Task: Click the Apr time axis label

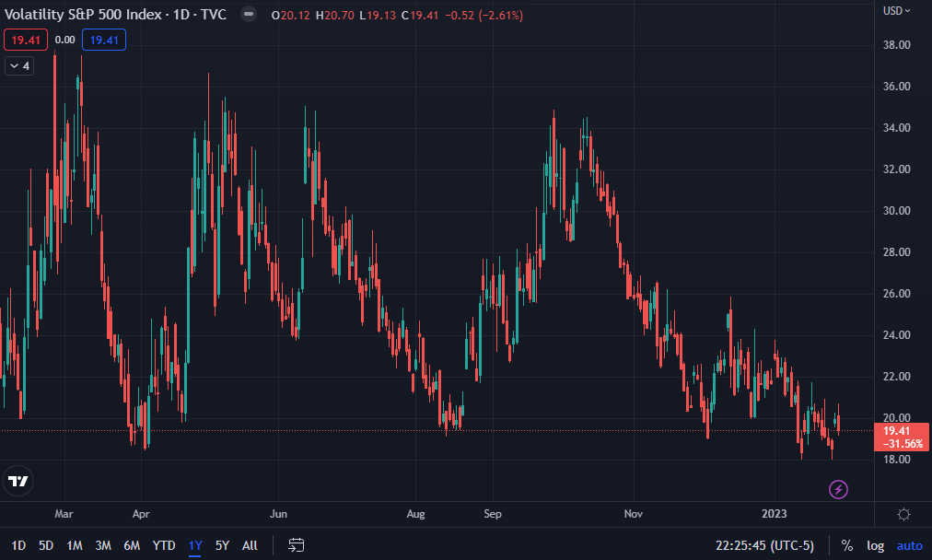Action: tap(141, 514)
